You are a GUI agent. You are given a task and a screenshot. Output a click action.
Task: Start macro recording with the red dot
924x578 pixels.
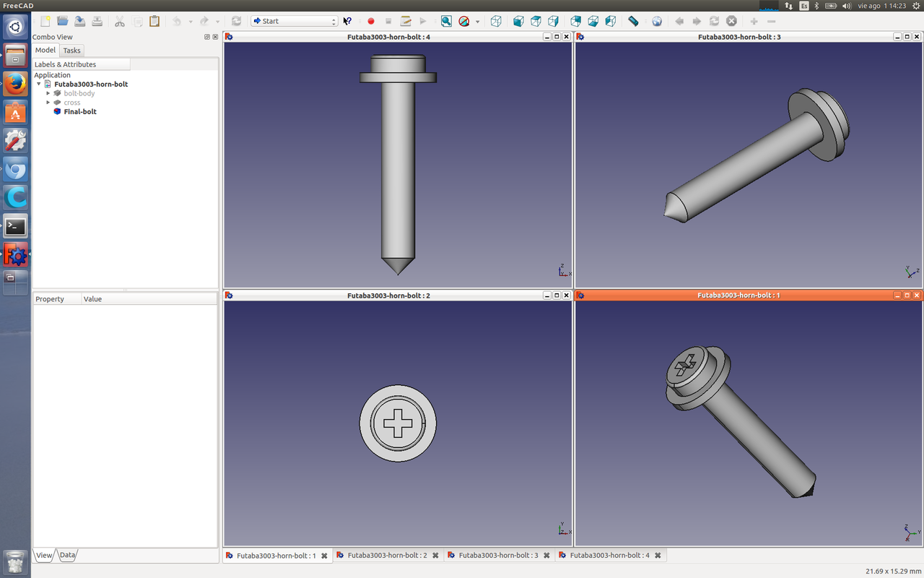371,22
